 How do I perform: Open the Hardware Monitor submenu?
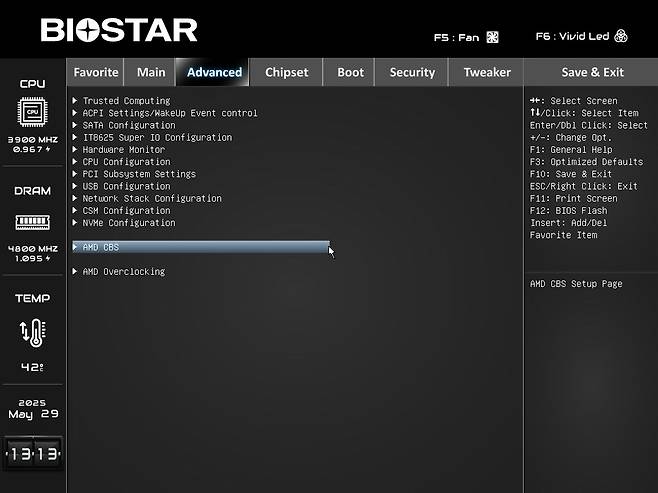coord(124,149)
